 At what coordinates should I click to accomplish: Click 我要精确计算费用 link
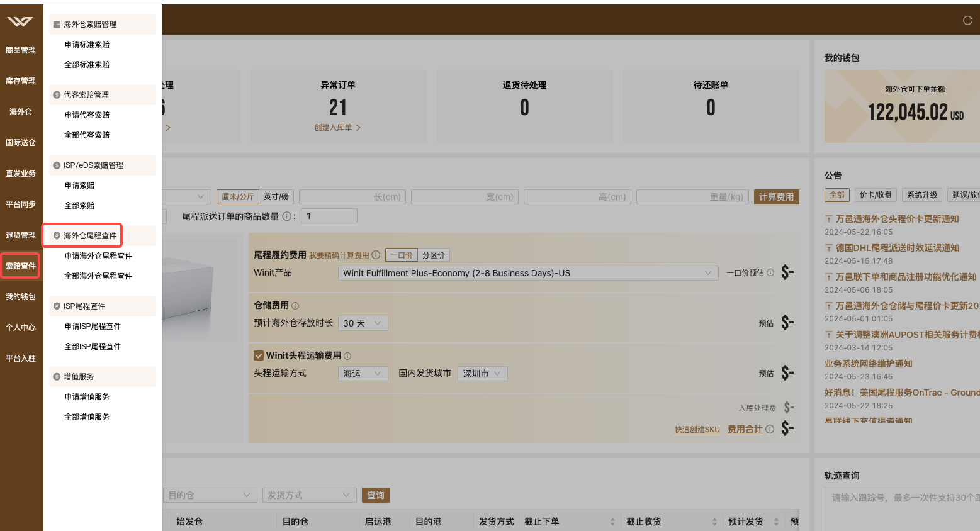(339, 255)
